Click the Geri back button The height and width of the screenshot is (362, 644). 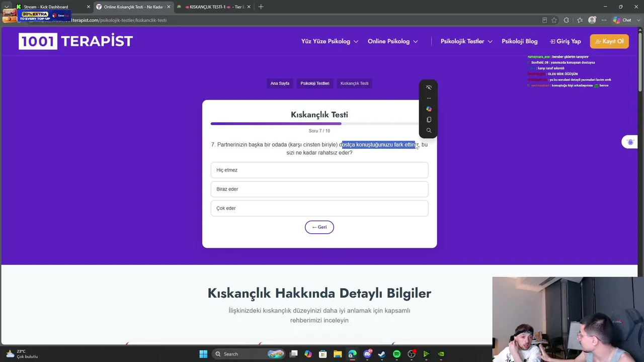319,227
